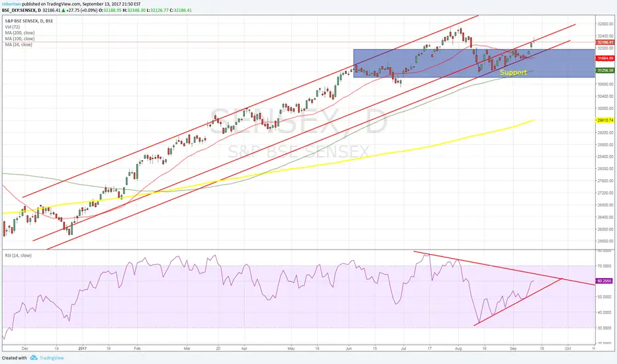Screen dimensions: 617x364
Task: Click the 60.2555 RSI value tag
Action: point(604,281)
